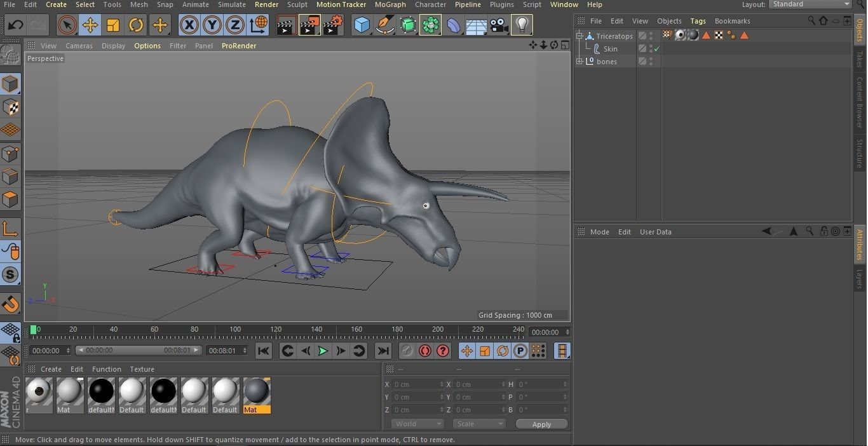
Task: Toggle Z axis lock
Action: 234,25
